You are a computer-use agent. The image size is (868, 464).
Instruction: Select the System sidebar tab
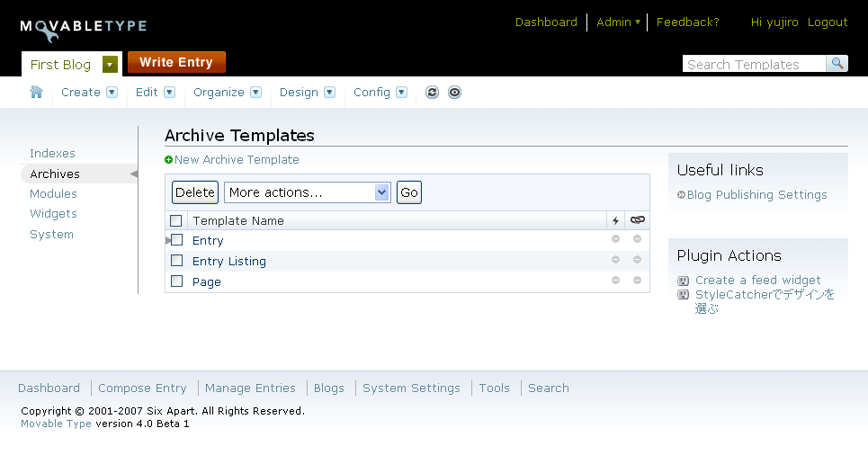click(51, 234)
